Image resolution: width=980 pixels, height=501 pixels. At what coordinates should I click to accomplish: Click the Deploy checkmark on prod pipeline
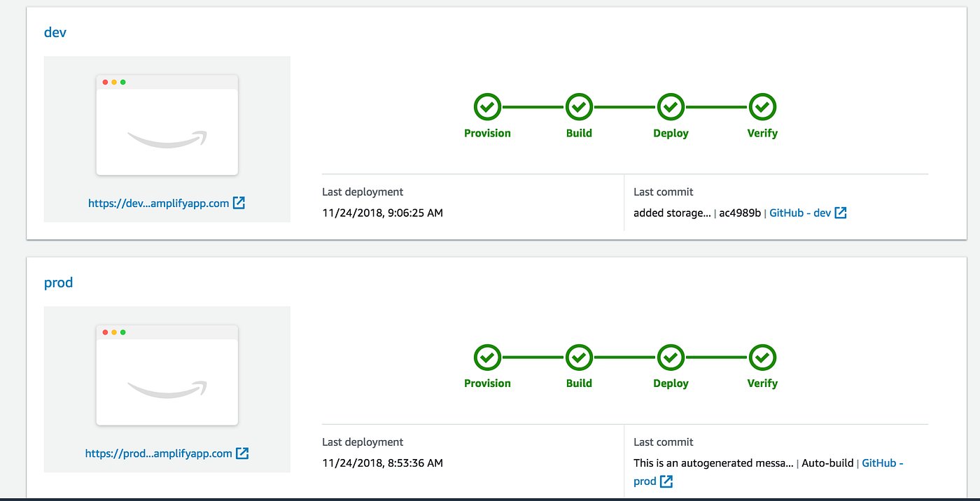pos(671,357)
